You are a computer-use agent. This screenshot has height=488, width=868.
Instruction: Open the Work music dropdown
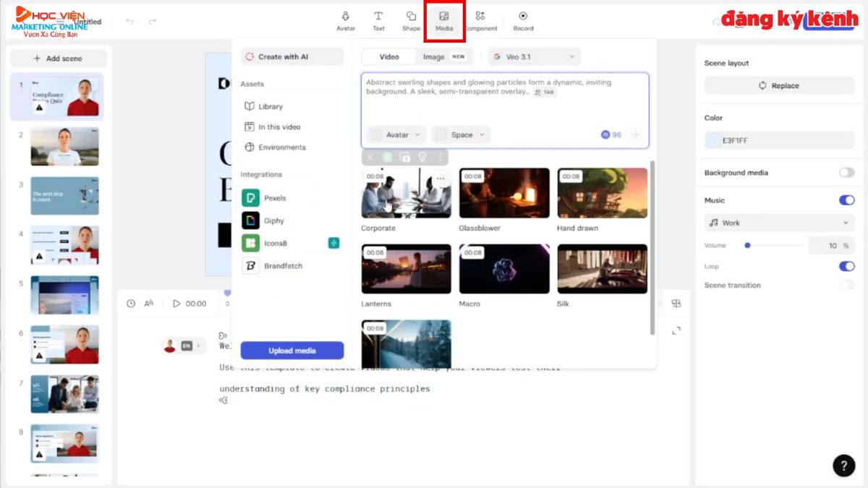pyautogui.click(x=779, y=223)
